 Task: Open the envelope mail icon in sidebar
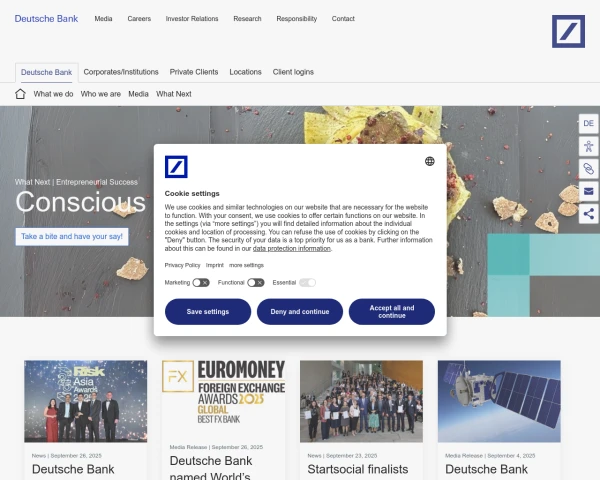588,191
